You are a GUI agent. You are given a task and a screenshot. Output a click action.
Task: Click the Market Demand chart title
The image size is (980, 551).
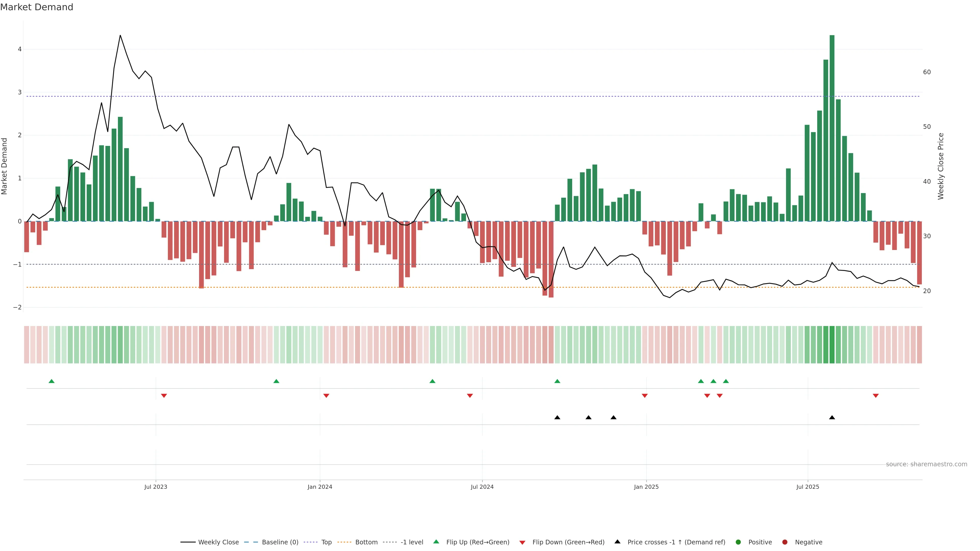[36, 7]
